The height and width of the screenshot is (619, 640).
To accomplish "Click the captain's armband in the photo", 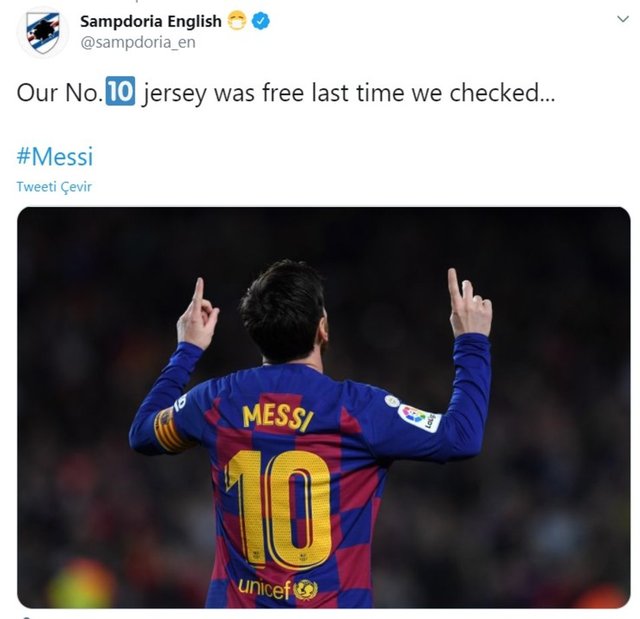I will (x=167, y=430).
